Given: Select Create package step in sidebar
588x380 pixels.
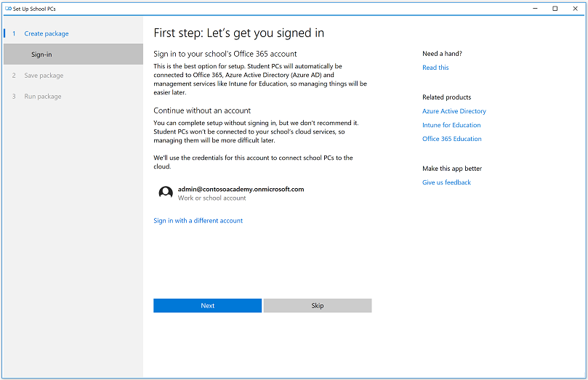Looking at the screenshot, I should (46, 33).
